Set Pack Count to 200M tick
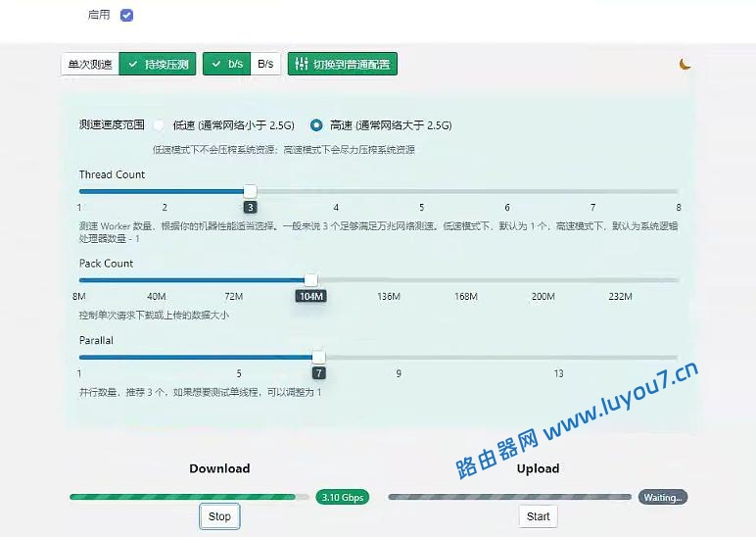The height and width of the screenshot is (537, 756). coord(543,296)
